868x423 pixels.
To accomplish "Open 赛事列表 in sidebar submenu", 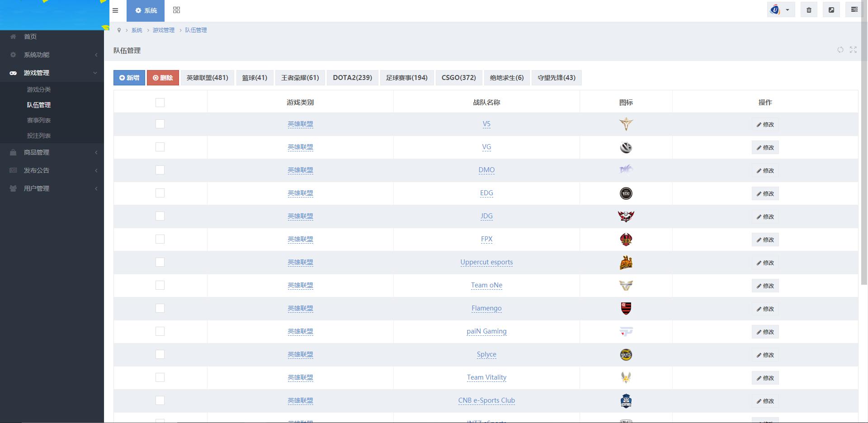I will pos(39,120).
